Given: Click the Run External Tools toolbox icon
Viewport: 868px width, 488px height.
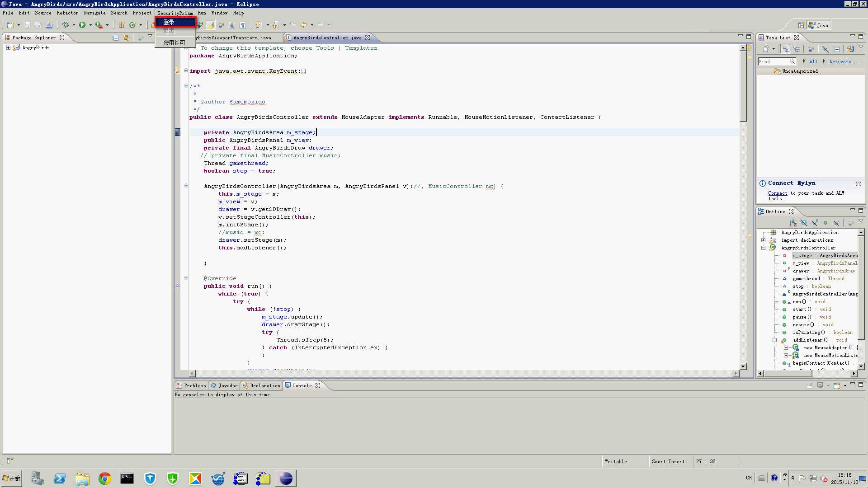Looking at the screenshot, I should pyautogui.click(x=98, y=25).
